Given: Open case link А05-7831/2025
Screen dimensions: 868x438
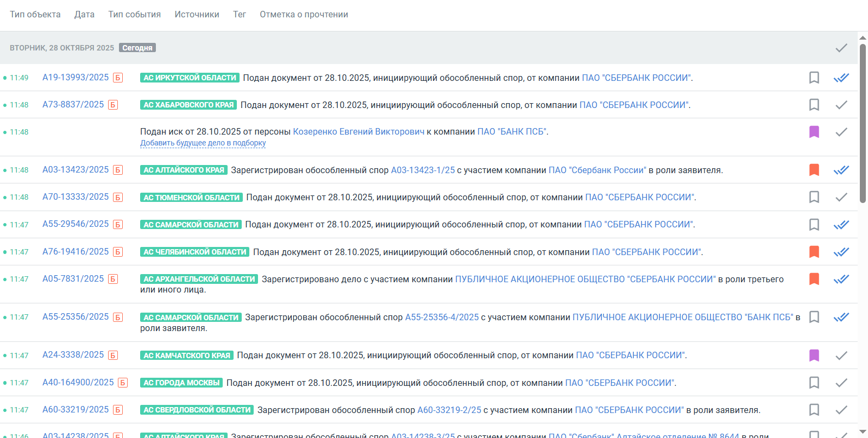Looking at the screenshot, I should [x=73, y=279].
